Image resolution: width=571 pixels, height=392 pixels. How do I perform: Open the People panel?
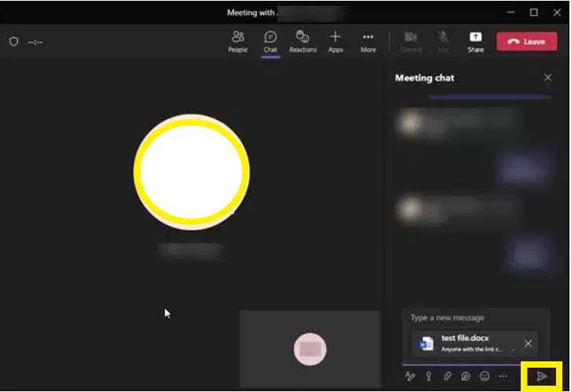238,42
